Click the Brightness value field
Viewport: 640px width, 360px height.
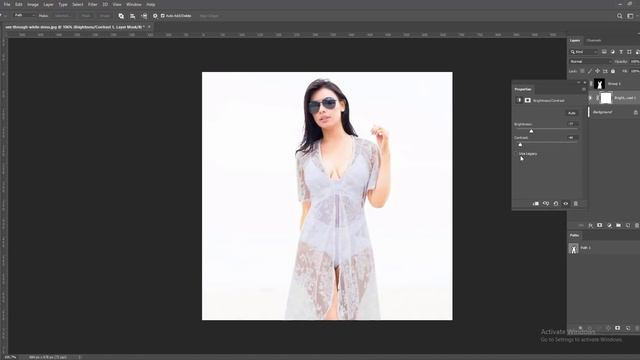pos(572,124)
